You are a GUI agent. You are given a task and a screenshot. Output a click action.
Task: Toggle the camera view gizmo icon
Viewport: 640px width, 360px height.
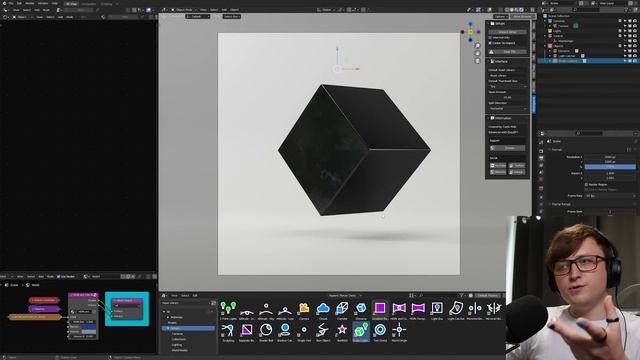point(478,61)
